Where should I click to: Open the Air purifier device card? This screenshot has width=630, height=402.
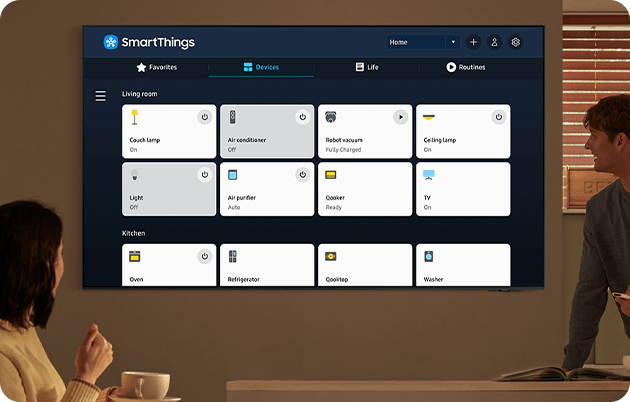pyautogui.click(x=266, y=189)
